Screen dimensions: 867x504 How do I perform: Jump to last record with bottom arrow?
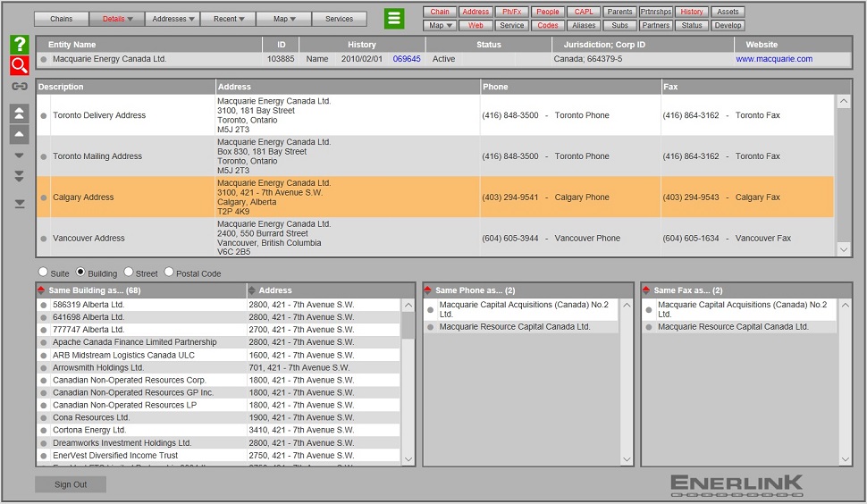pos(20,205)
